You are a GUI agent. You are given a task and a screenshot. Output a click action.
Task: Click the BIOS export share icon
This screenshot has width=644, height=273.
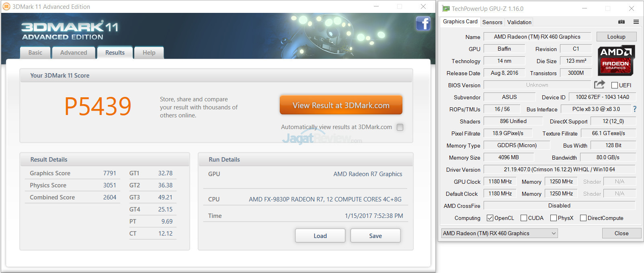pos(599,84)
